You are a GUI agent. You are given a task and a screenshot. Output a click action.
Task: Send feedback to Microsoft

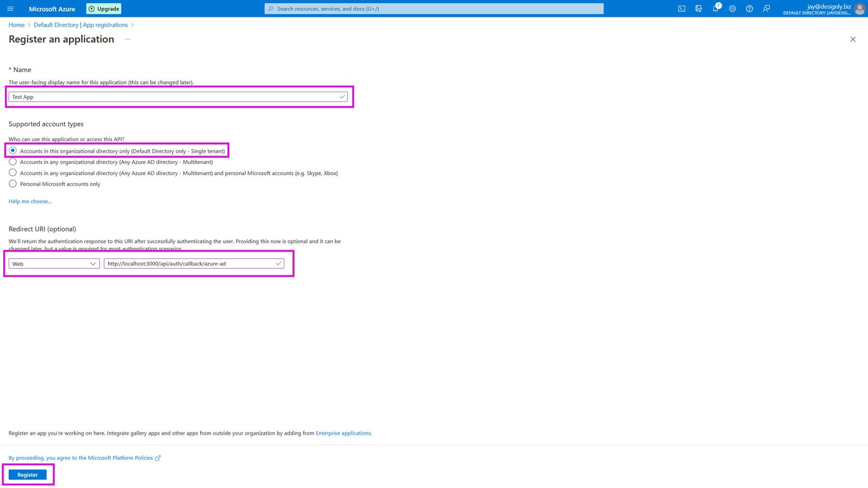click(x=767, y=9)
